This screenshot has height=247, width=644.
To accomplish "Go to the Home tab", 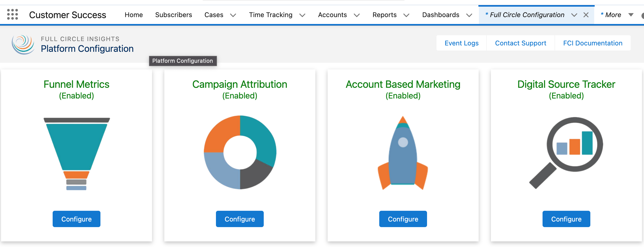I will (134, 15).
